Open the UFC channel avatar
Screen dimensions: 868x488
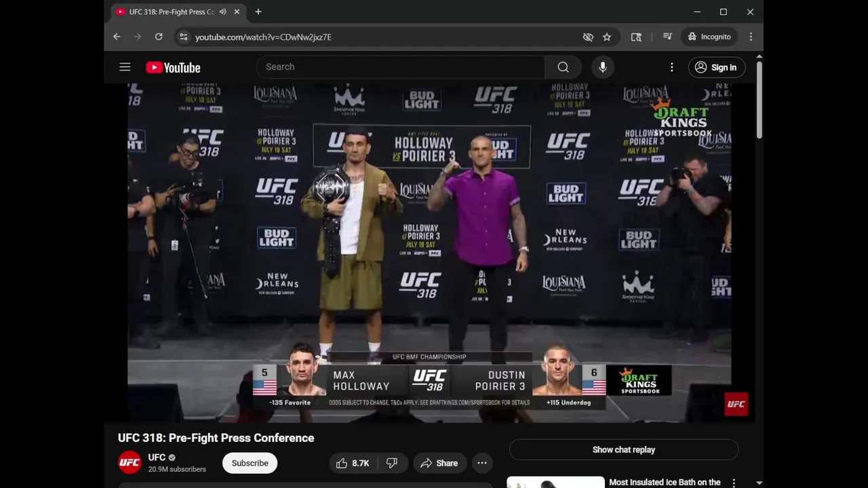(130, 463)
